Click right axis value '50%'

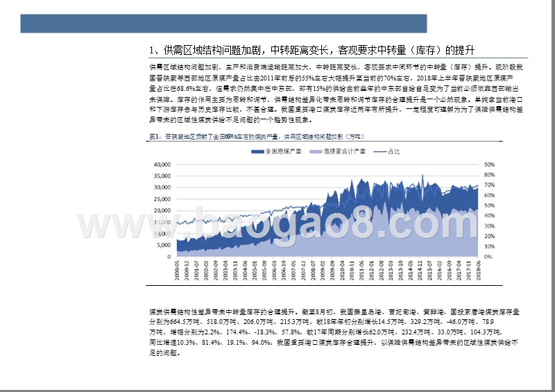click(x=490, y=206)
